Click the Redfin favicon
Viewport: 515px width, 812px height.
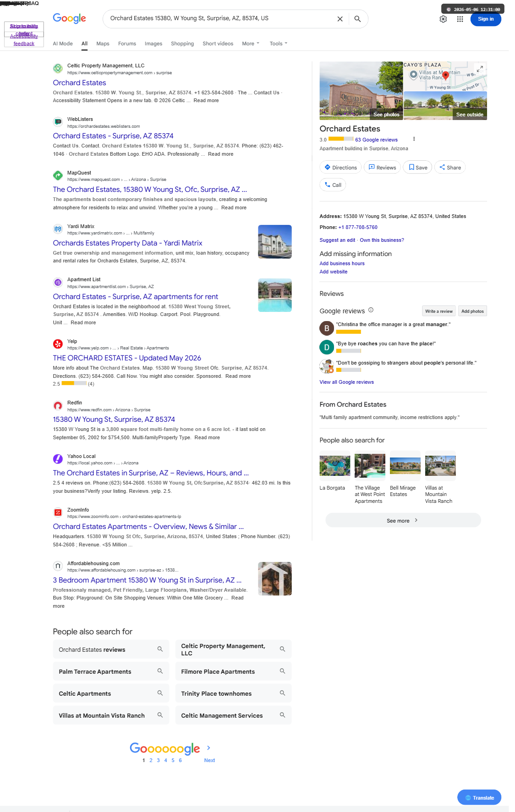(58, 405)
